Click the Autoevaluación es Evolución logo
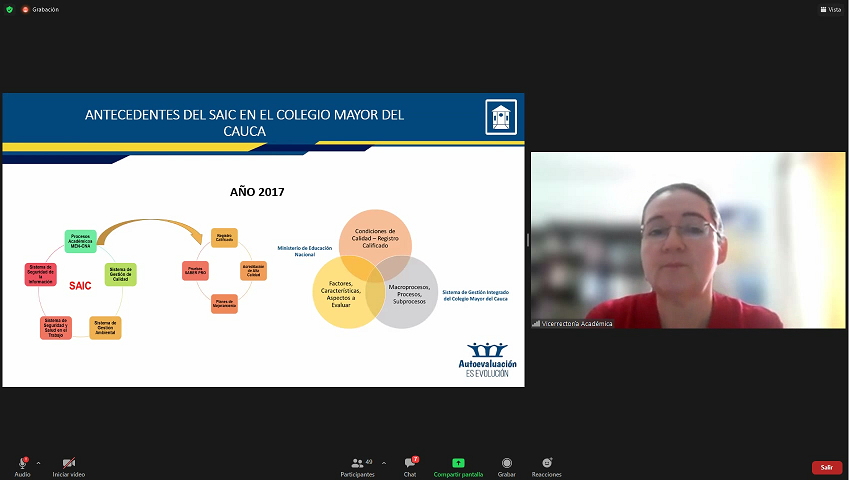Image resolution: width=849 pixels, height=480 pixels. coord(487,359)
